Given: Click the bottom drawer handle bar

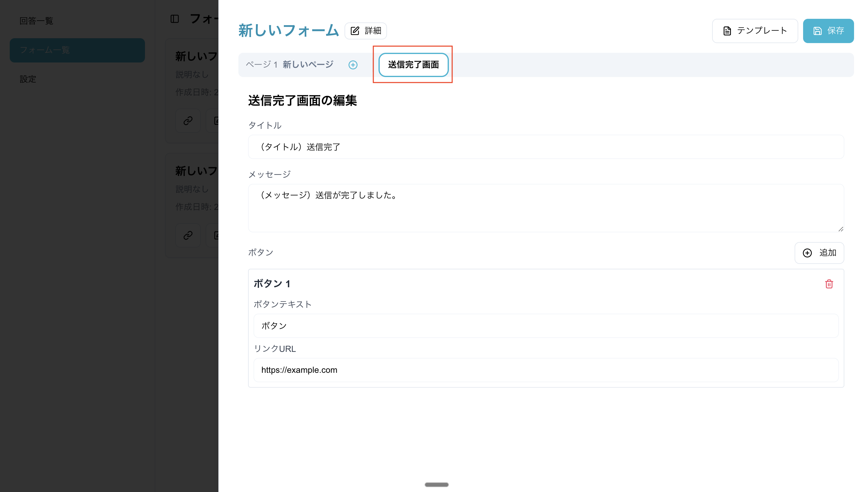Looking at the screenshot, I should (436, 484).
